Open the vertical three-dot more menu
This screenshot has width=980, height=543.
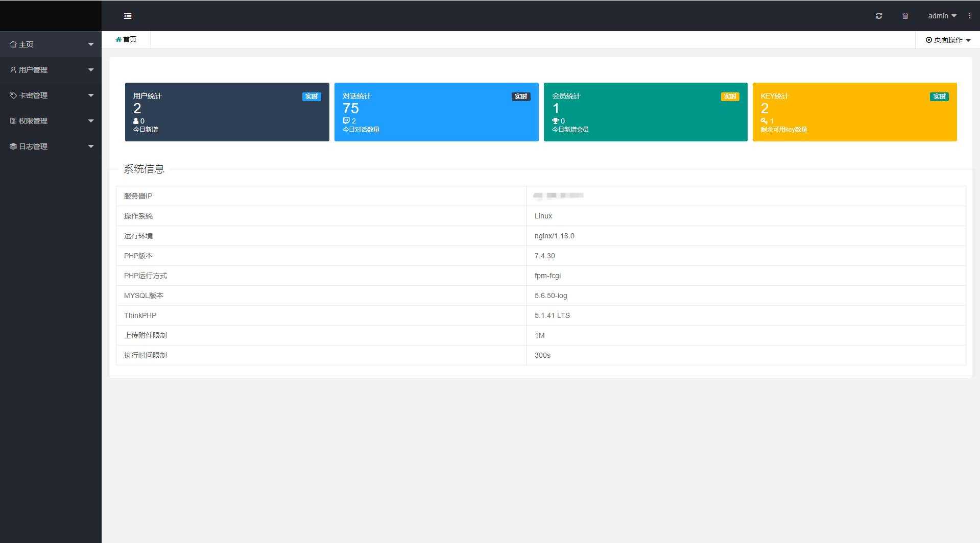[969, 16]
